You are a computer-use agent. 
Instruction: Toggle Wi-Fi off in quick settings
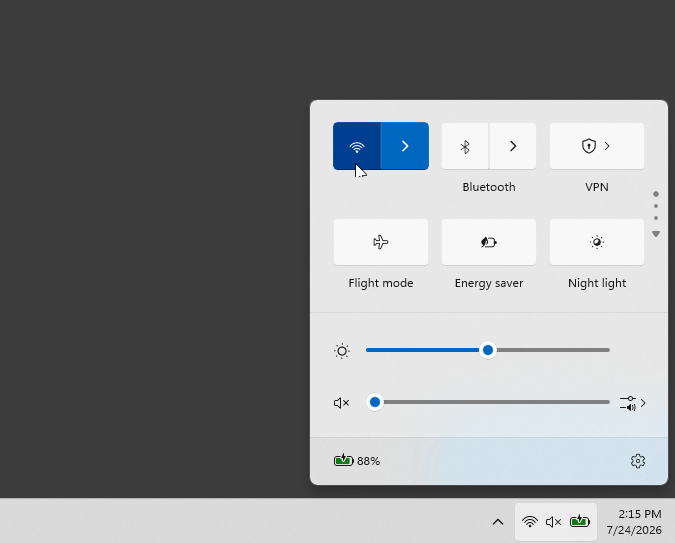tap(357, 146)
